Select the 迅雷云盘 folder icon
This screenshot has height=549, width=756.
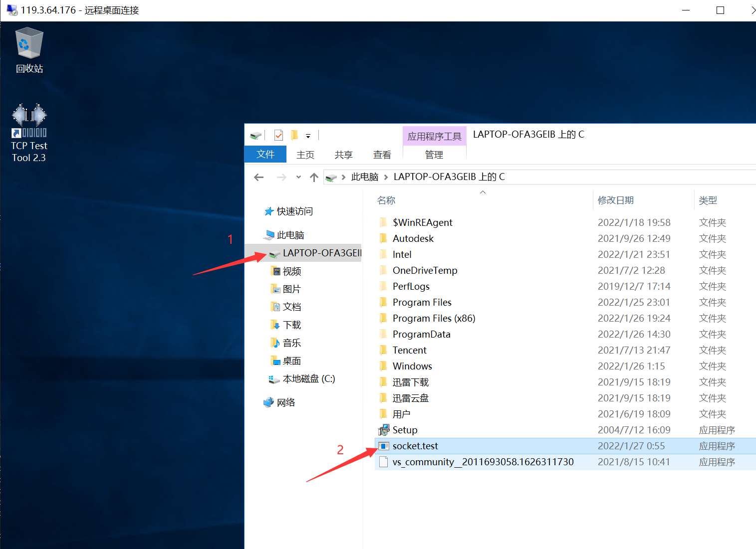[383, 398]
